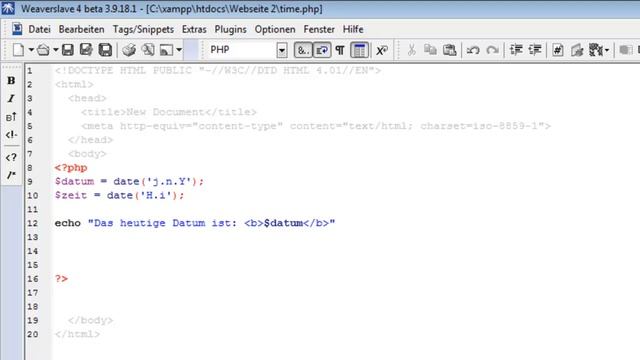
Task: Click the 'echo' keyword on line 12
Action: click(x=68, y=223)
